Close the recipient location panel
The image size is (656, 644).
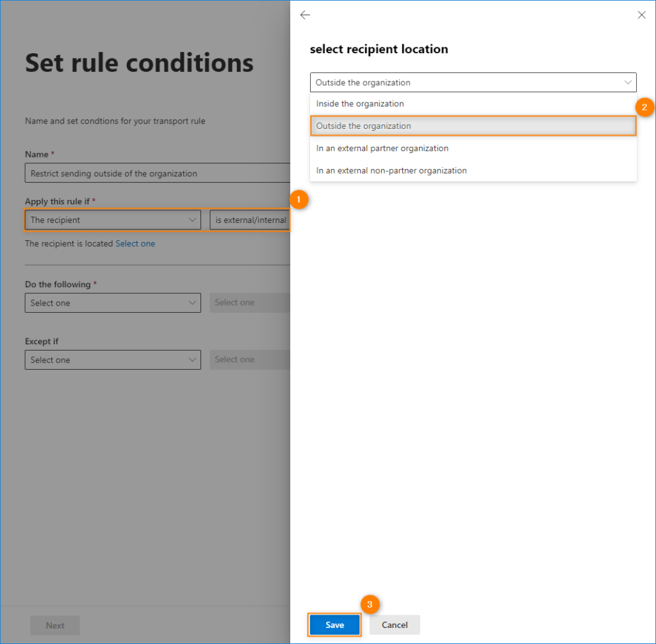click(641, 15)
